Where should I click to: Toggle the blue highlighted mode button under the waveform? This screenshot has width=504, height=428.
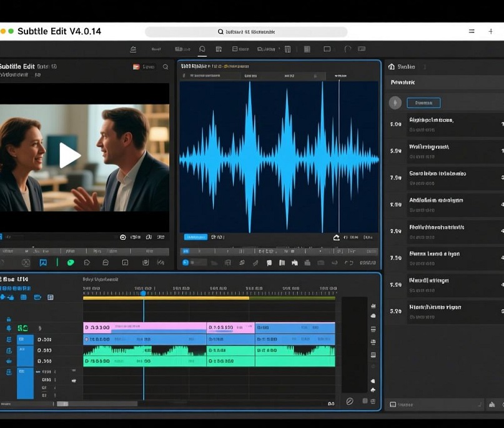click(195, 237)
